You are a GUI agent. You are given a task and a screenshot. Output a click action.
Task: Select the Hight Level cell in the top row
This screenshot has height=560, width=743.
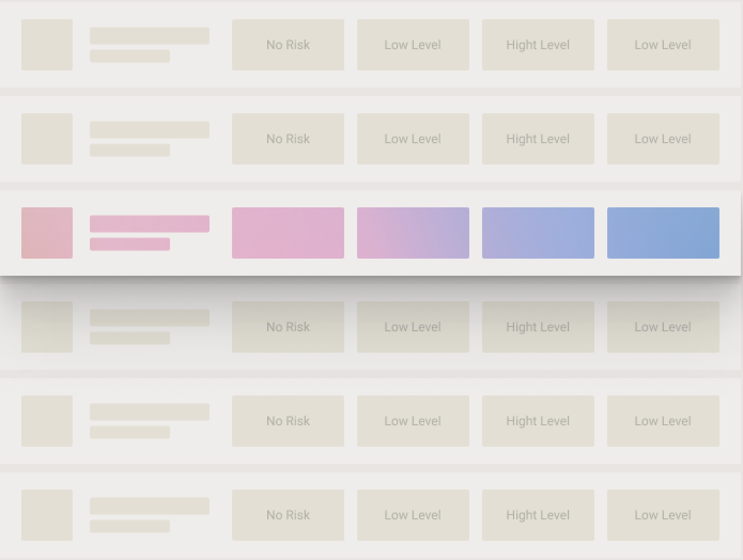point(538,45)
